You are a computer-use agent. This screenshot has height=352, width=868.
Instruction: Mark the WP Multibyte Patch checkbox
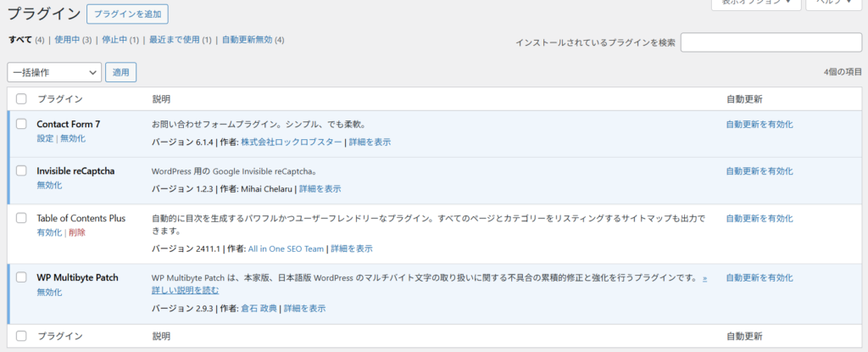pos(21,277)
